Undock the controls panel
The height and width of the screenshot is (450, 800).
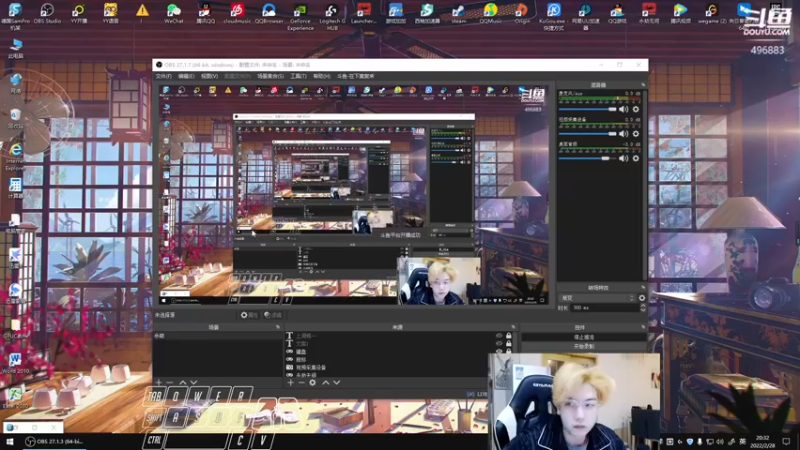click(643, 327)
